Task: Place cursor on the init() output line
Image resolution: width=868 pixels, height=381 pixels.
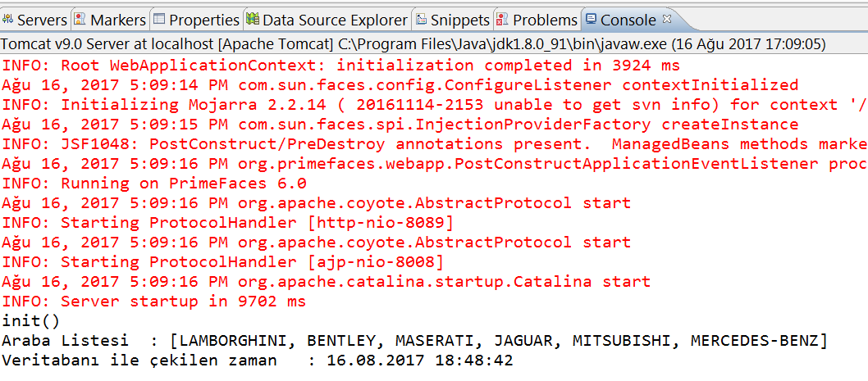Action: point(30,320)
